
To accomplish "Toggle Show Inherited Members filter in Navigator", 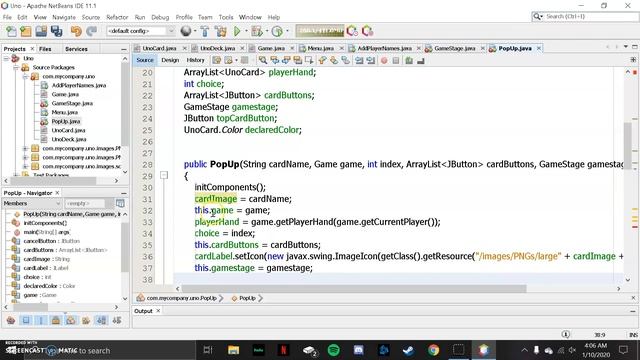I will click(x=11, y=320).
